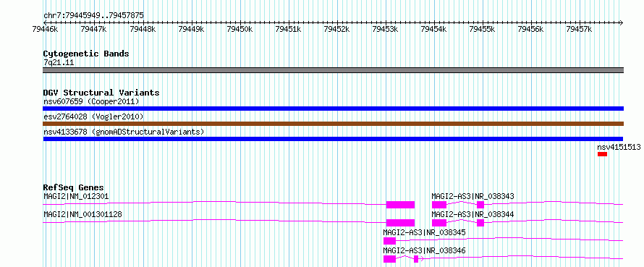644x267 pixels.
Task: Click the 79455k ruler tick label
Action: coord(482,29)
